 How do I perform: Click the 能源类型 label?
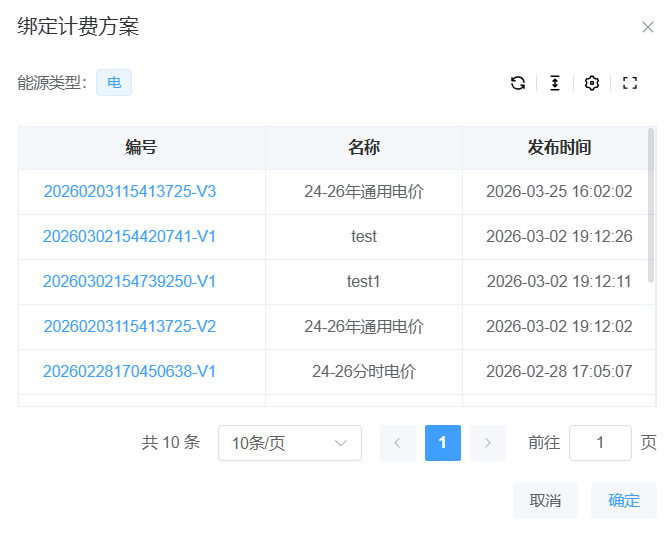(x=52, y=83)
